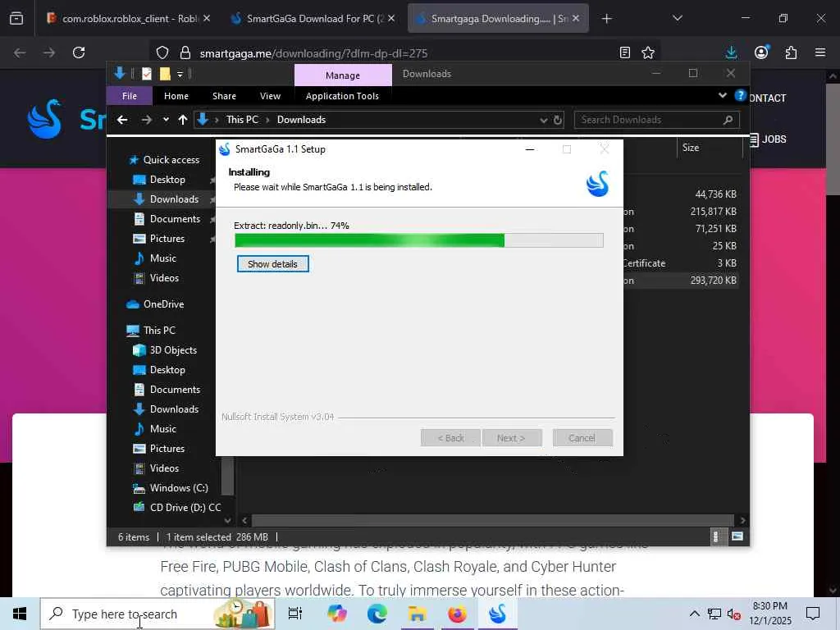Viewport: 840px width, 630px height.
Task: Open Microsoft Edge from taskbar
Action: [x=377, y=614]
